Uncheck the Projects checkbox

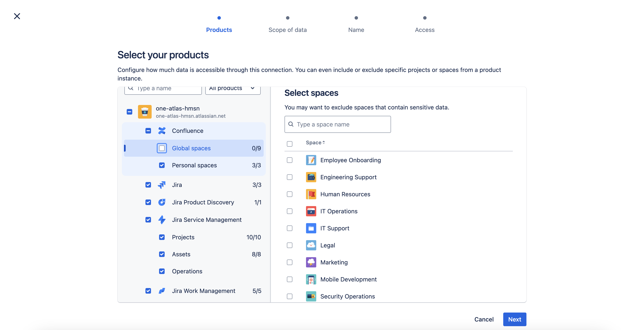pyautogui.click(x=162, y=237)
